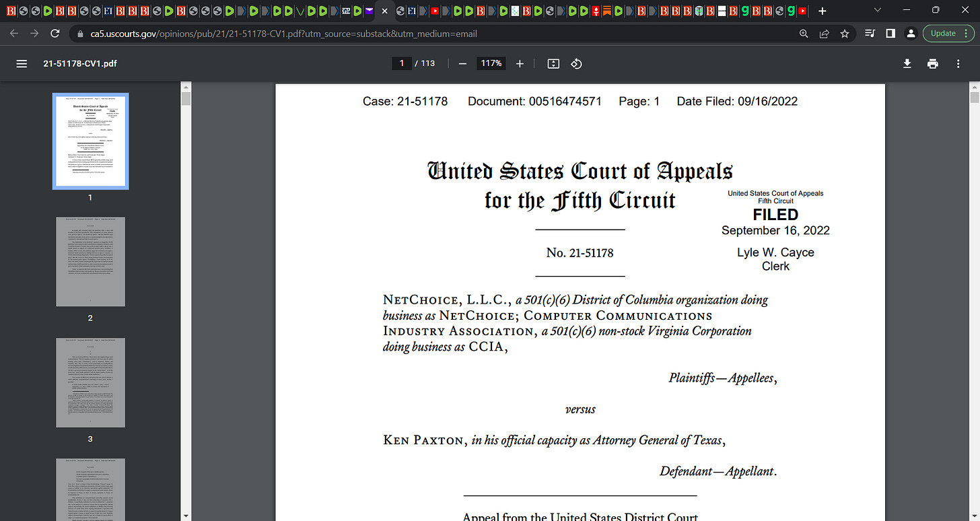This screenshot has width=980, height=521.
Task: Click 'Ken Paxton' name in document
Action: tap(424, 440)
